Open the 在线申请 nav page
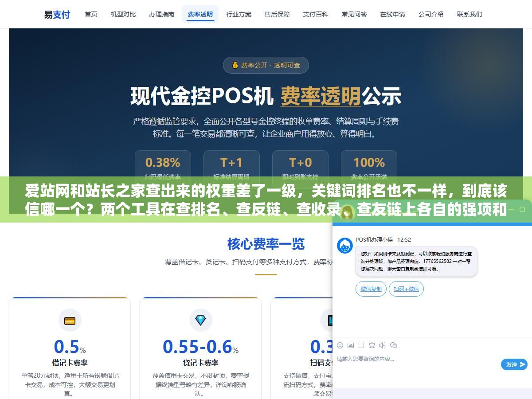Viewport: 532px width, 399px height. coord(392,14)
